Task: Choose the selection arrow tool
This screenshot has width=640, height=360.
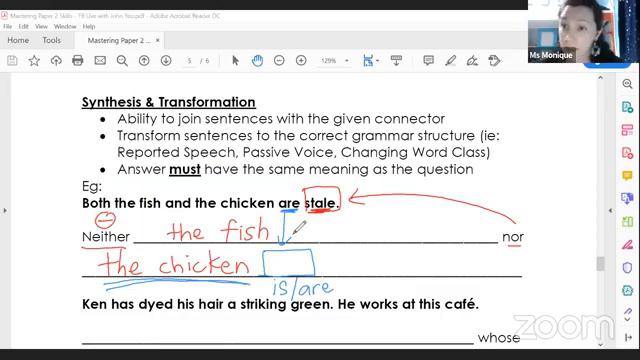Action: (235, 61)
